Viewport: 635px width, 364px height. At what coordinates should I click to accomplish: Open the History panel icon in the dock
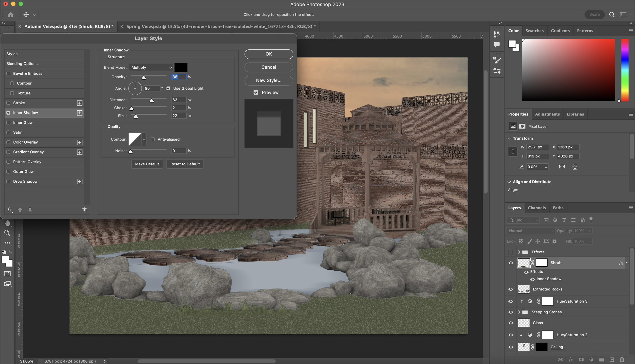point(497,34)
